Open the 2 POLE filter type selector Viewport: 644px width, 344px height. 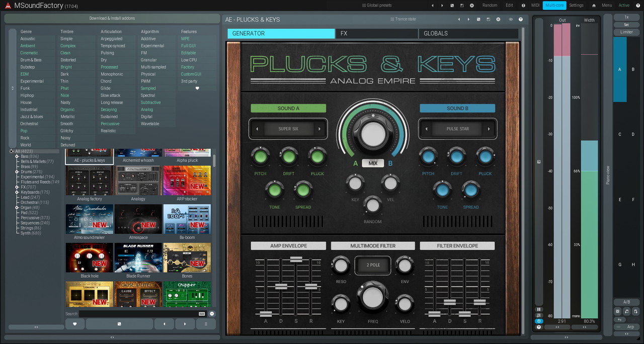372,265
